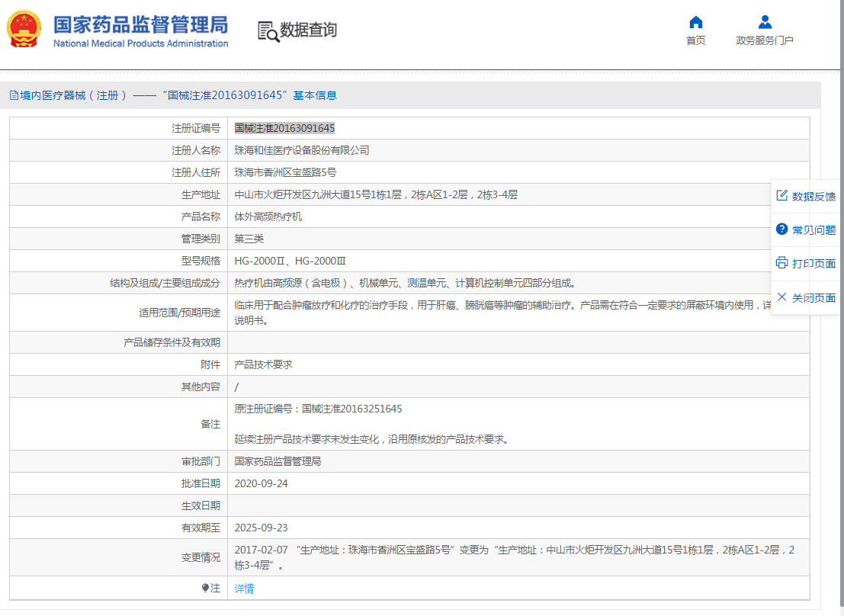This screenshot has height=616, width=844.
Task: Go to 首页 via house icon
Action: (695, 22)
